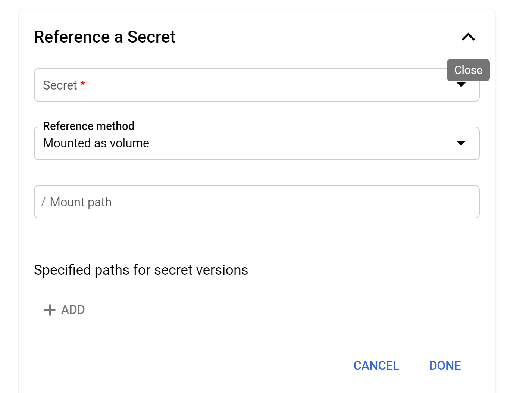
Task: Click the Mount path placeholder text
Action: coord(81,202)
